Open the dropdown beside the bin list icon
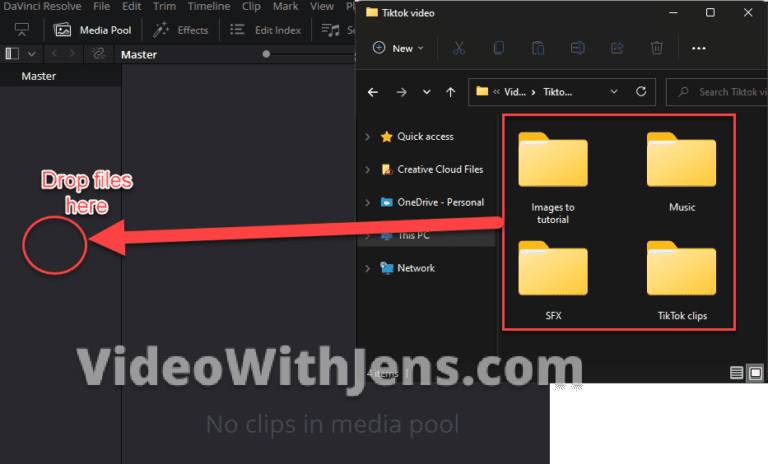The image size is (768, 464). click(32, 54)
